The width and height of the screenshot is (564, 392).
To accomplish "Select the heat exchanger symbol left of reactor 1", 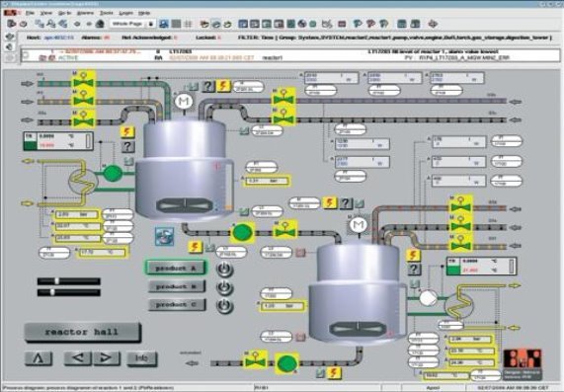I will pos(83,181).
